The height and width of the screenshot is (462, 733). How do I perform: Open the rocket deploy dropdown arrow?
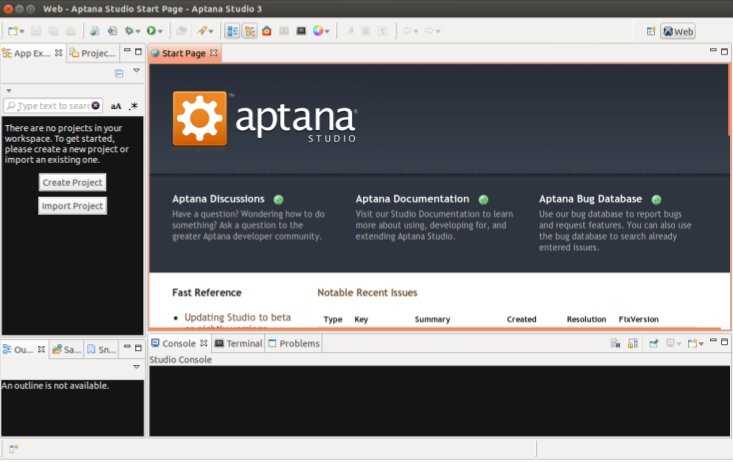pos(211,32)
